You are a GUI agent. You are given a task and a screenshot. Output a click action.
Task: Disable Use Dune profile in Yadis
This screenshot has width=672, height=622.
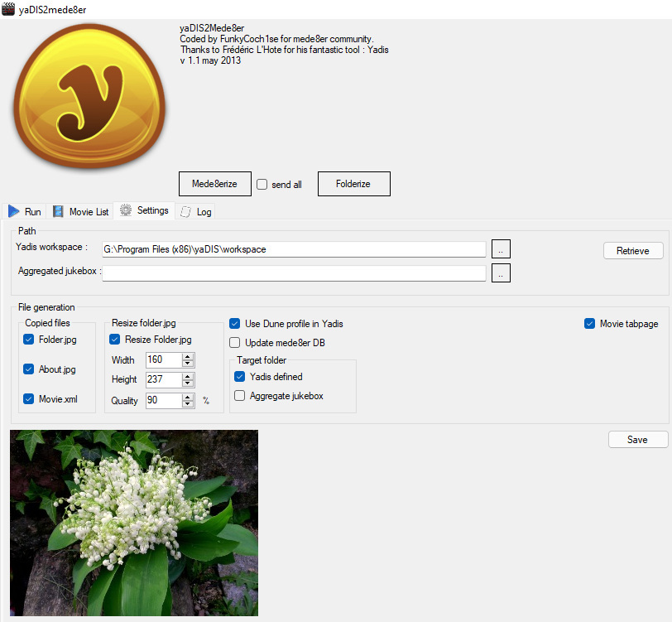(x=235, y=324)
